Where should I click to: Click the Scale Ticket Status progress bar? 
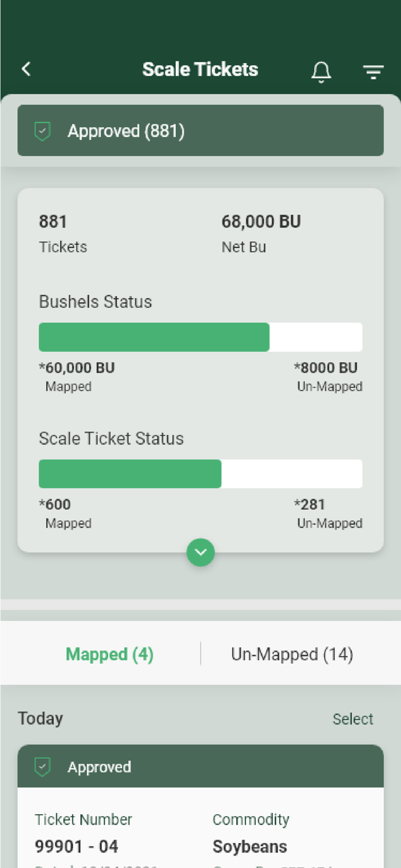(200, 474)
